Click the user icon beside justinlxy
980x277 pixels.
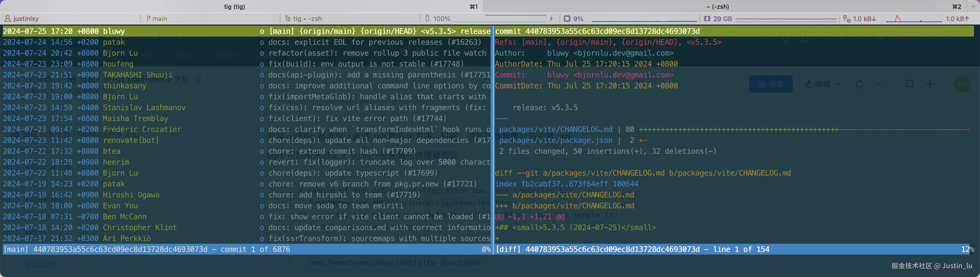click(x=7, y=19)
